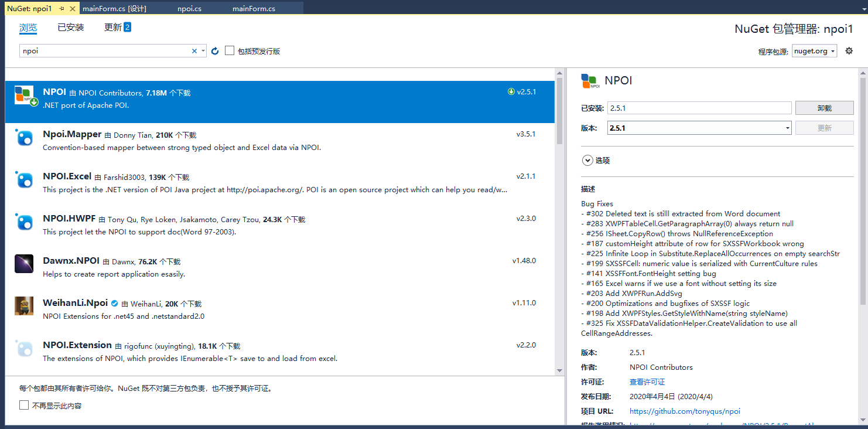The height and width of the screenshot is (429, 868).
Task: Click version v3.5.1 of Npoi.Mapper
Action: pos(526,134)
